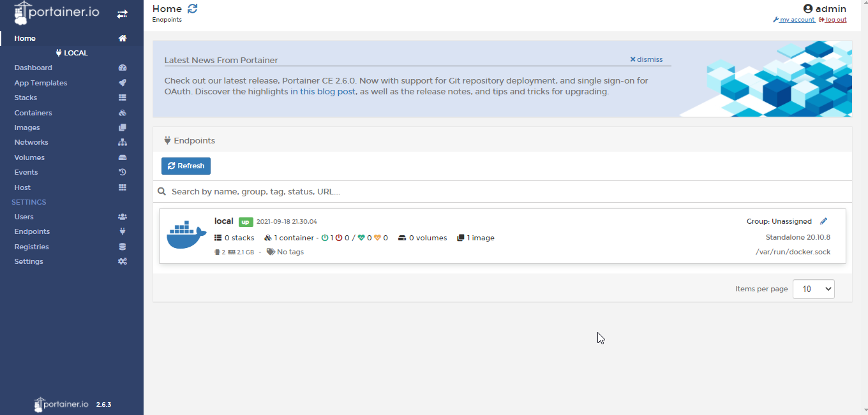Click the Host grid icon

123,187
